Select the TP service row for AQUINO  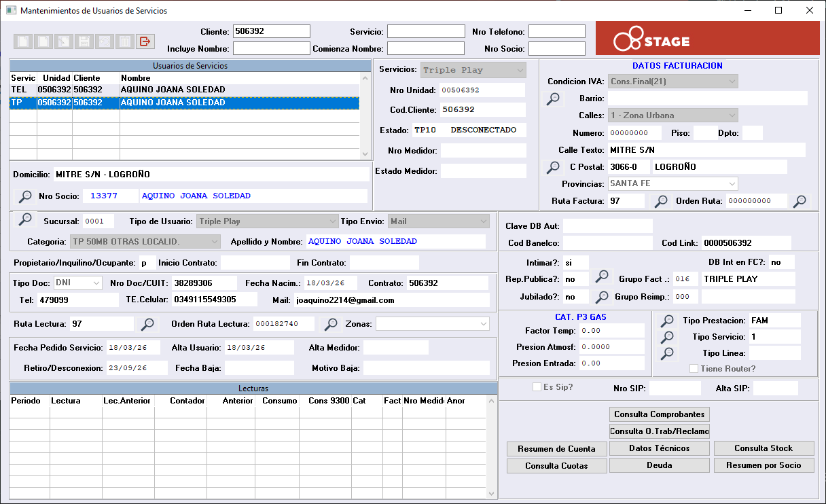click(x=185, y=103)
